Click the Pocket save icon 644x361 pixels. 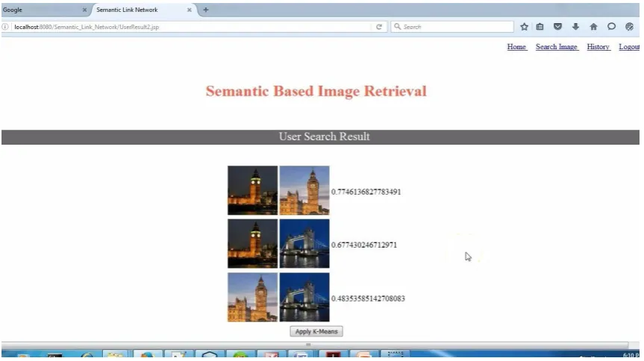[x=557, y=27]
